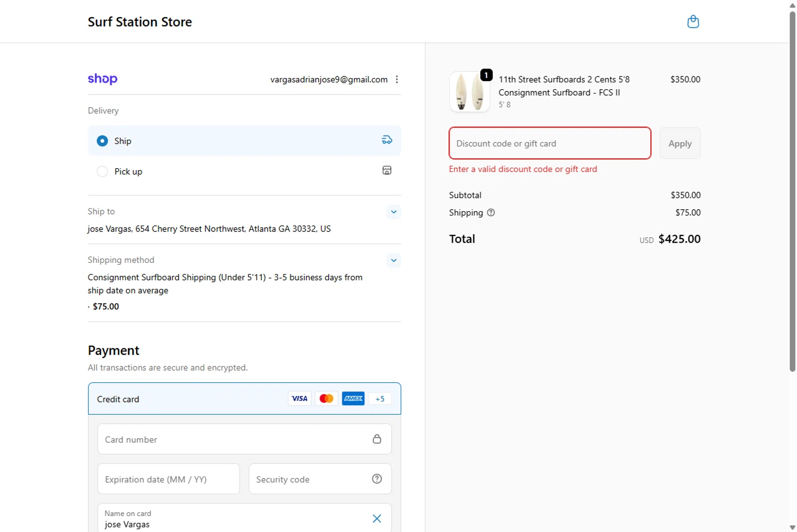Show the +5 additional card types
797x532 pixels.
380,399
